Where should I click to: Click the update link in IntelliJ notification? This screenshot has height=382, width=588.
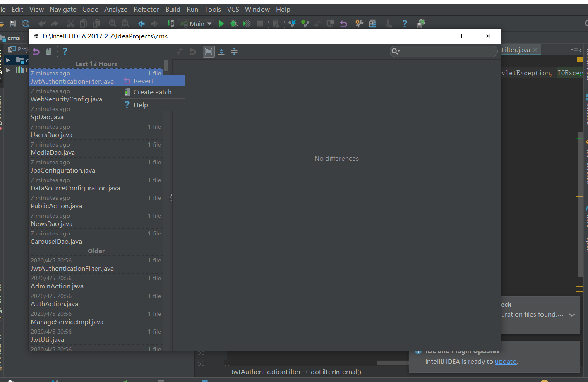505,361
